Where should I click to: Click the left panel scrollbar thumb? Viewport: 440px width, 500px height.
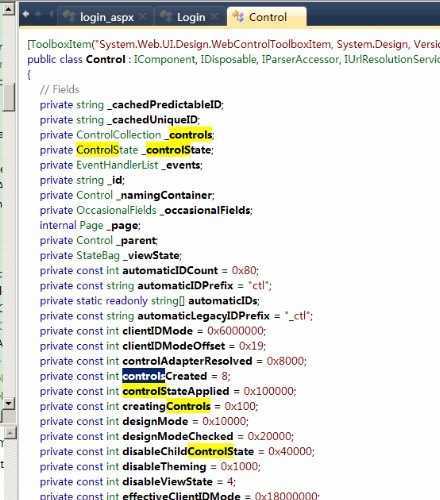pyautogui.click(x=9, y=97)
